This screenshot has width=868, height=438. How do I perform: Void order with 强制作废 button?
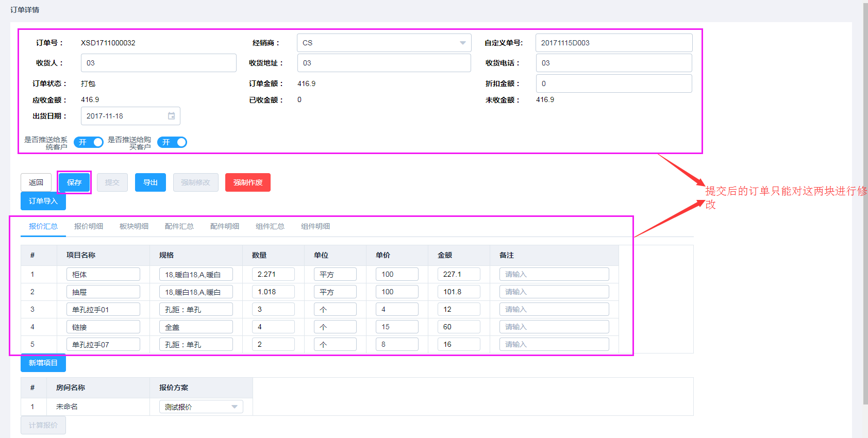click(248, 182)
